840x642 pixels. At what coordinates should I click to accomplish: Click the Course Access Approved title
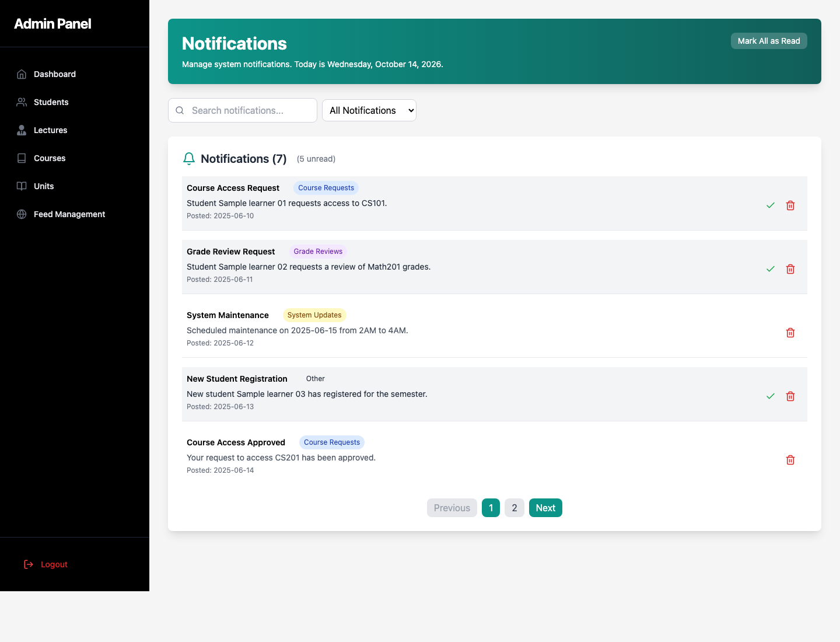(236, 442)
